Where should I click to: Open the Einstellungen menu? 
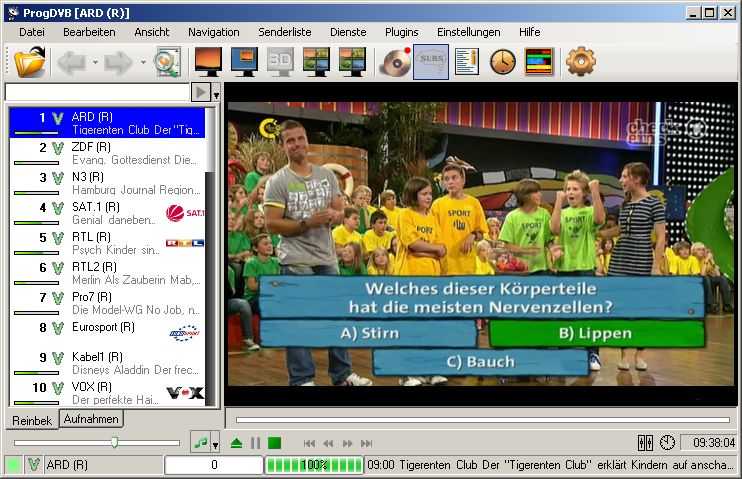[468, 32]
